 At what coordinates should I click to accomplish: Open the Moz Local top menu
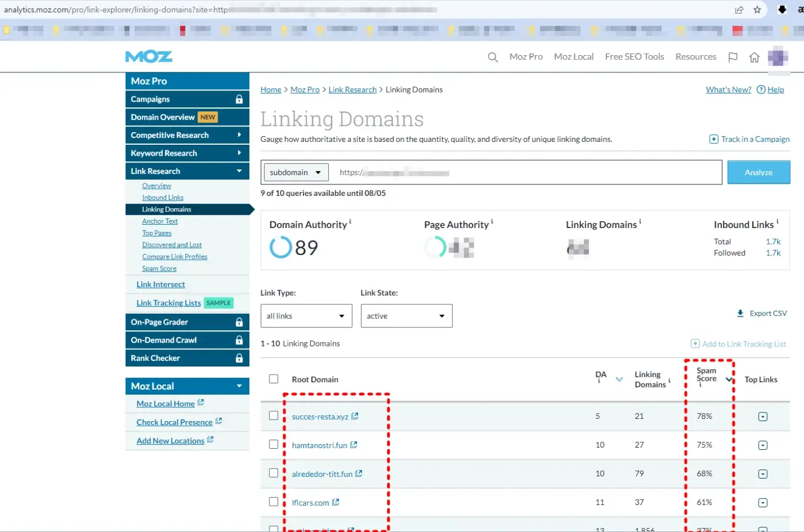click(x=574, y=57)
